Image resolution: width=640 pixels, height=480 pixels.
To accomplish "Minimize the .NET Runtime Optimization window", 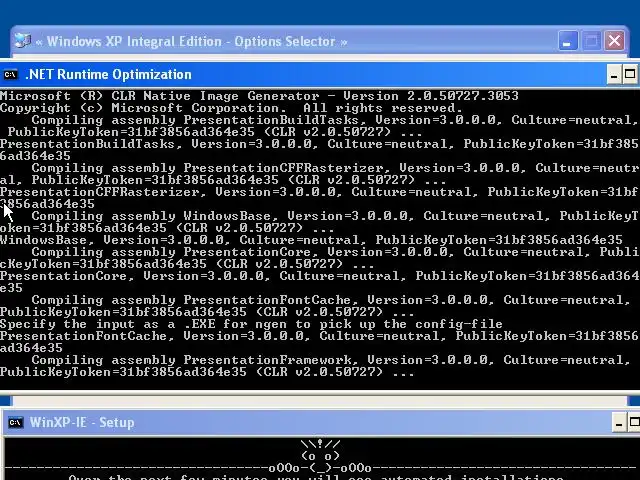I will [x=614, y=75].
